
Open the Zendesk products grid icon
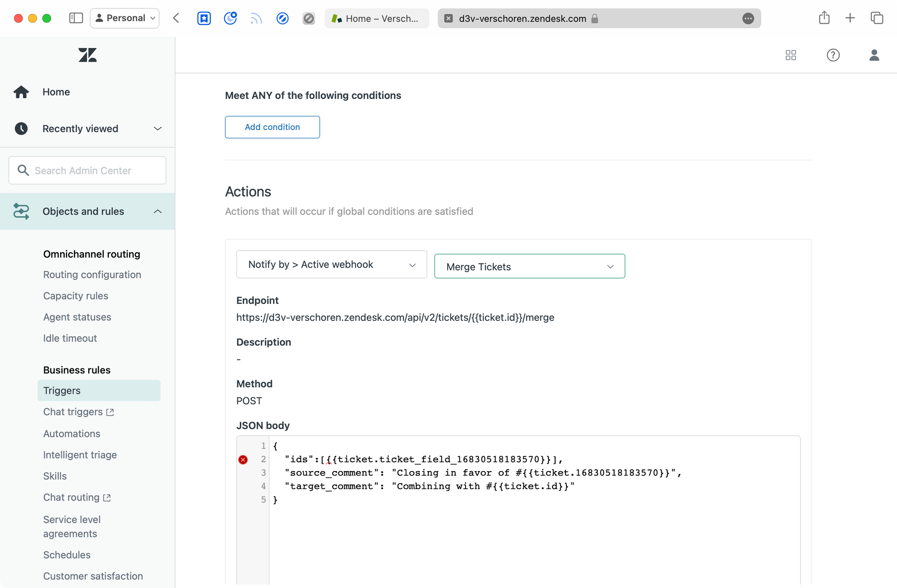(791, 55)
